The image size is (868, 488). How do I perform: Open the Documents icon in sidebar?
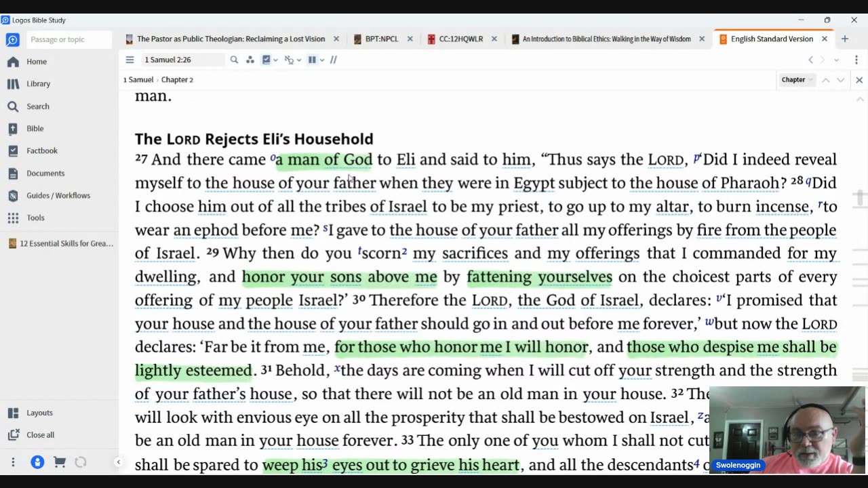[x=13, y=173]
